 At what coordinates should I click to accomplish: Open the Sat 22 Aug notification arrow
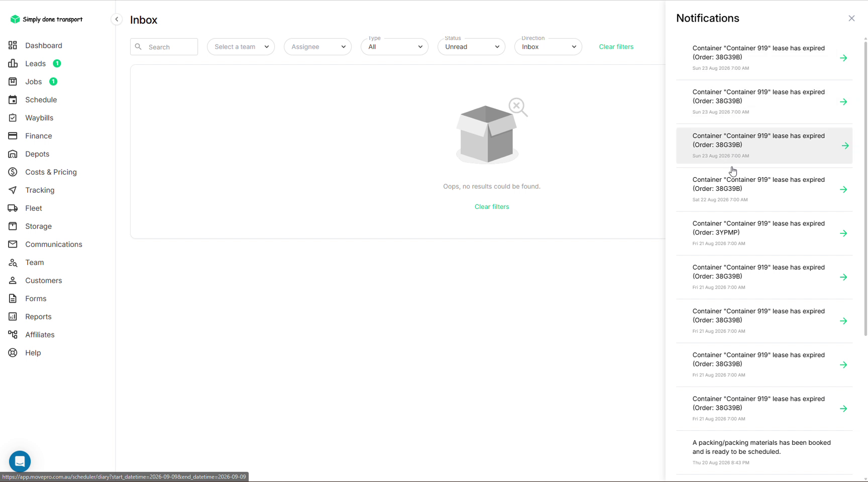(x=843, y=190)
